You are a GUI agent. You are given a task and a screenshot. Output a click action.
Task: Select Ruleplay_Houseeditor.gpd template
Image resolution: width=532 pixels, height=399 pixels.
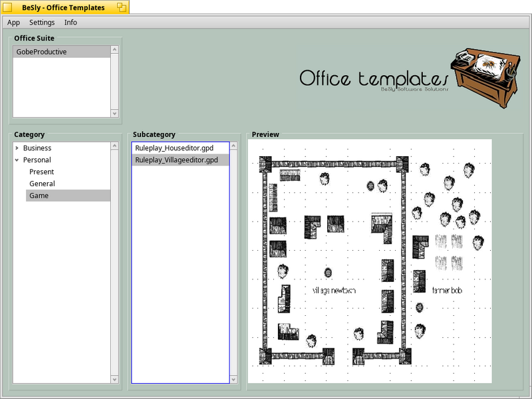pyautogui.click(x=180, y=148)
